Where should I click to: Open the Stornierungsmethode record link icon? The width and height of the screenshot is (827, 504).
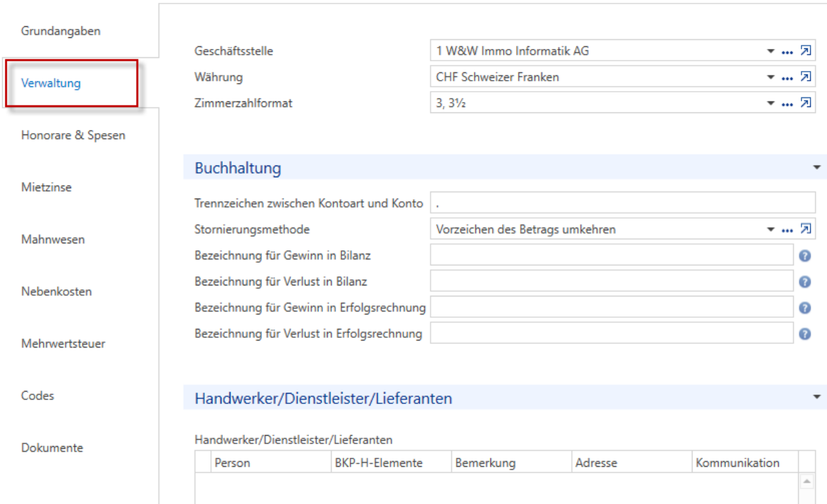pyautogui.click(x=806, y=229)
